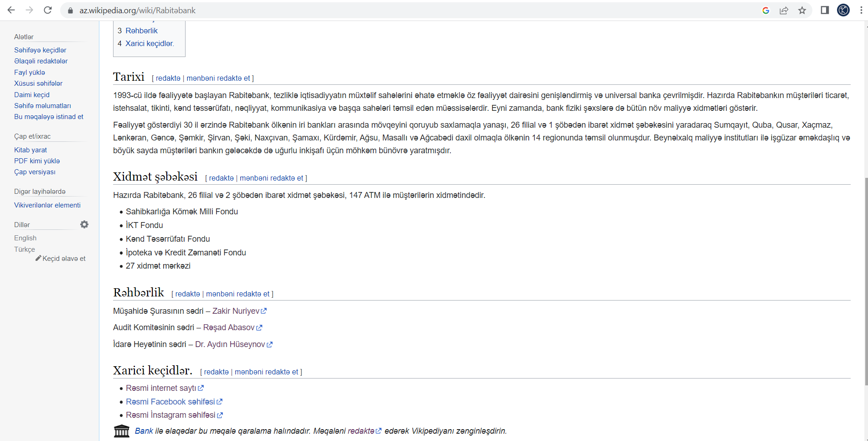Open Zakir Nuriyev link

pyautogui.click(x=236, y=311)
